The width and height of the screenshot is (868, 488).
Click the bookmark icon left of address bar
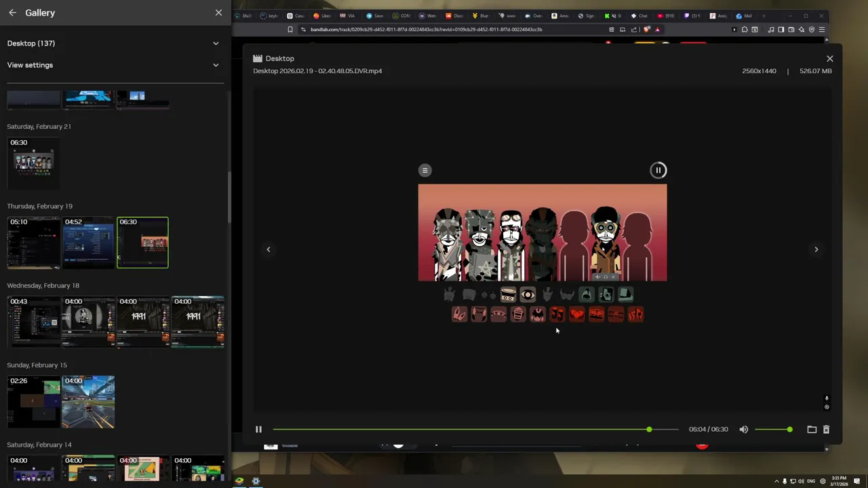pyautogui.click(x=290, y=30)
